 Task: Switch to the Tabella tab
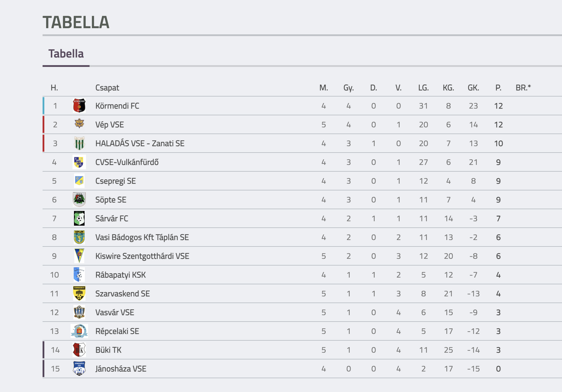(x=66, y=54)
